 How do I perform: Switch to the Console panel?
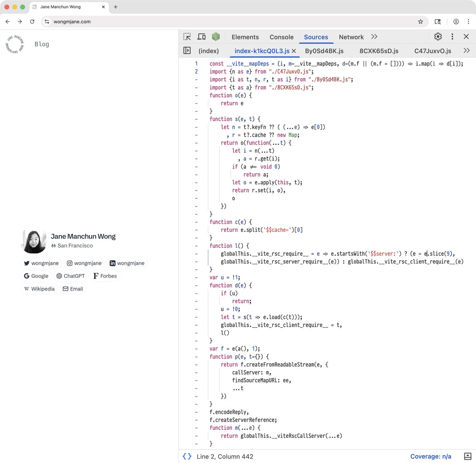click(x=281, y=37)
